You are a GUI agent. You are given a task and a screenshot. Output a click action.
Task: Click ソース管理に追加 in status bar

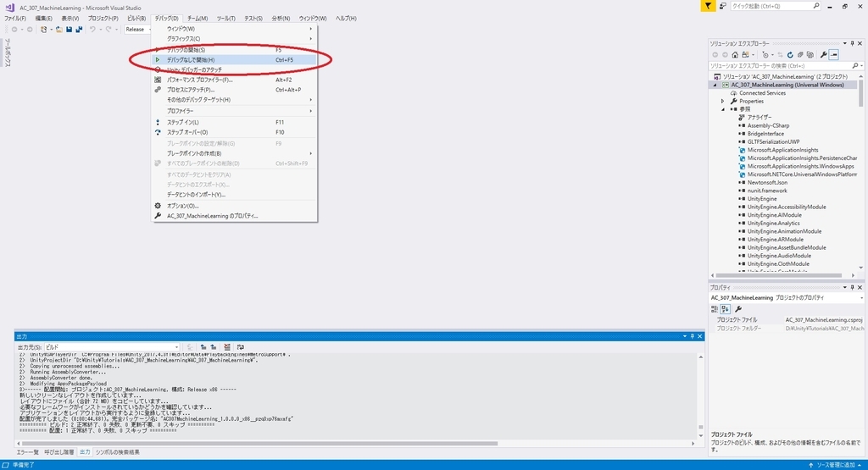pyautogui.click(x=835, y=465)
